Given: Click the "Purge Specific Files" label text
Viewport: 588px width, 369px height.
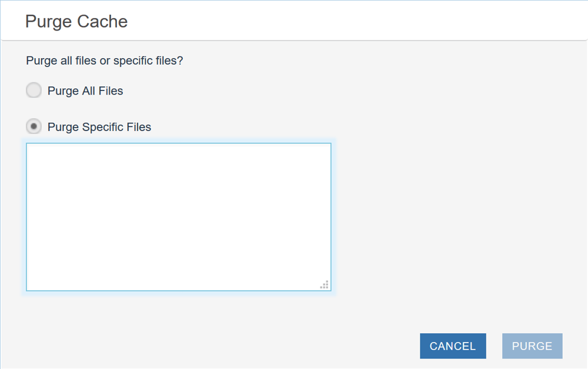Looking at the screenshot, I should (99, 127).
